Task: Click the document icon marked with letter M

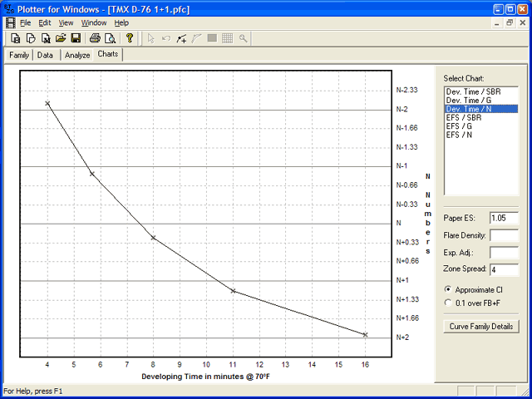Action: (46, 38)
